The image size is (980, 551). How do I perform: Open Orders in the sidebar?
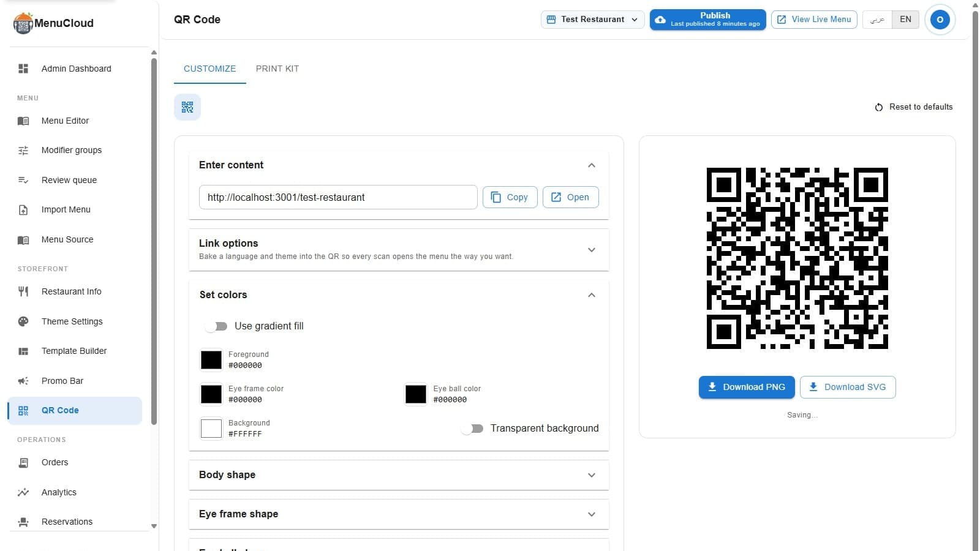pos(75,463)
